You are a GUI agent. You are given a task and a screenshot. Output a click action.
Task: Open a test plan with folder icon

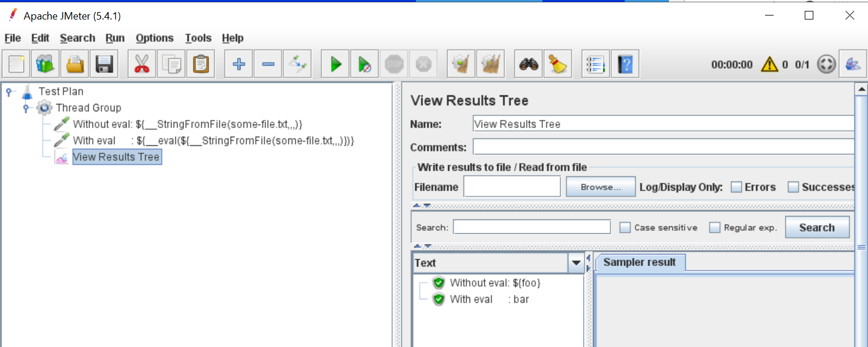point(75,63)
